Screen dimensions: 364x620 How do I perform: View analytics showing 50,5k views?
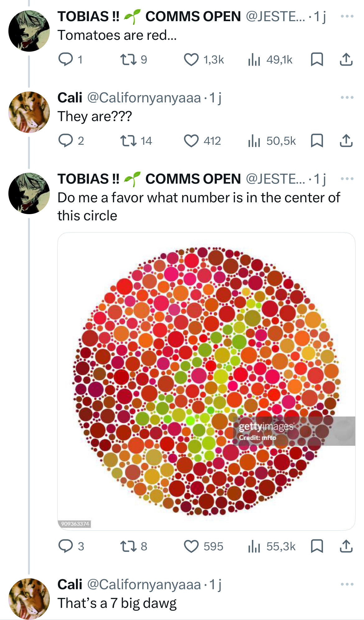tap(272, 141)
